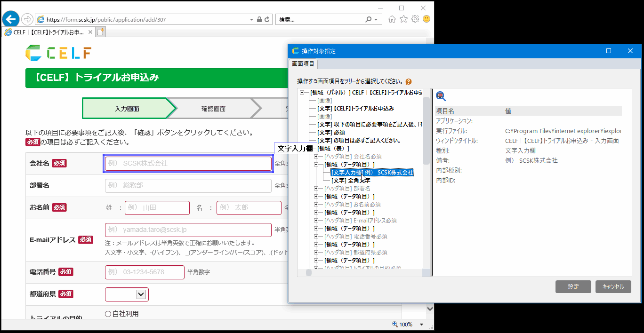
Task: Click the 設定 button
Action: click(573, 287)
